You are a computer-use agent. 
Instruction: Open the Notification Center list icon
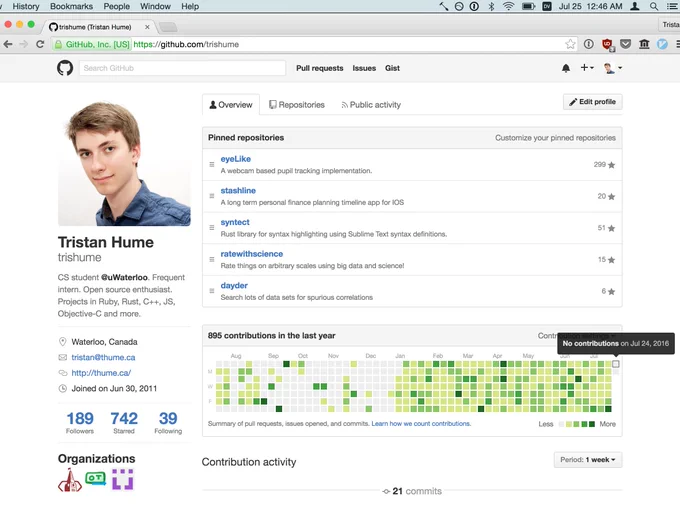672,6
